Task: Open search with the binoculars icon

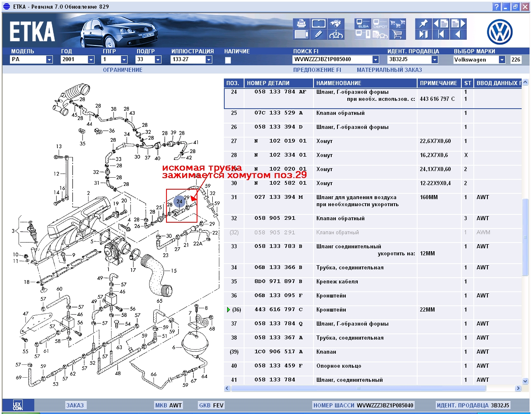Action: (336, 24)
